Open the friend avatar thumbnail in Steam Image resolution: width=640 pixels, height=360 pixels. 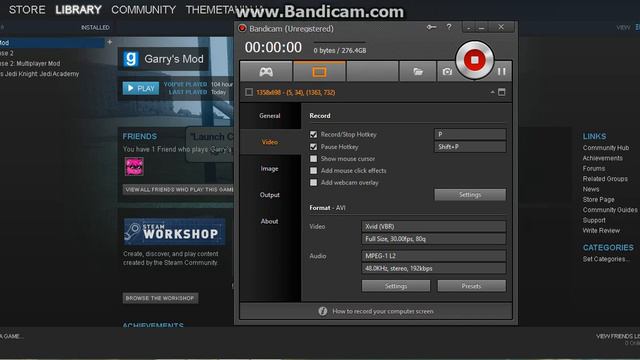134,167
